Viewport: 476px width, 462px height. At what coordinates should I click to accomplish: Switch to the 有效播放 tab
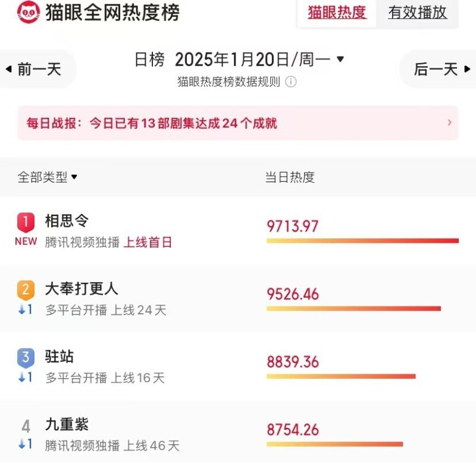coord(417,13)
